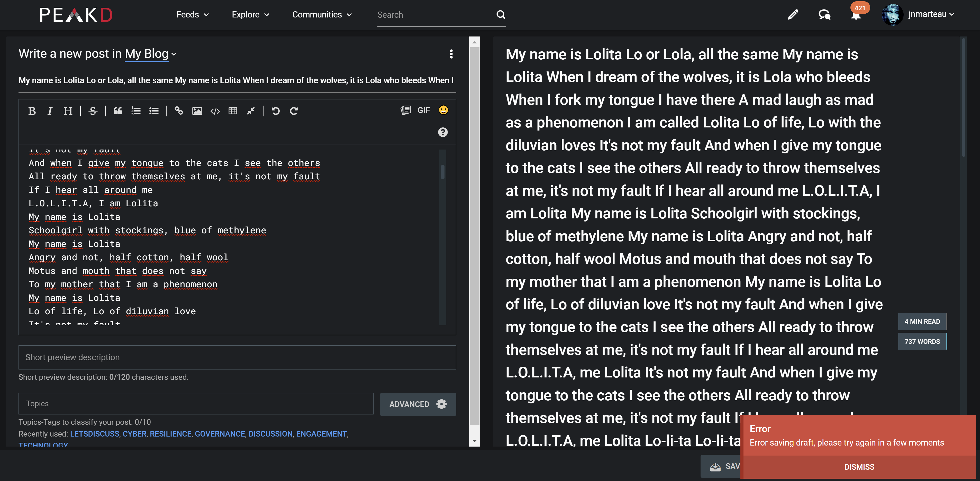The height and width of the screenshot is (481, 980).
Task: Insert an image into the post
Action: click(197, 111)
